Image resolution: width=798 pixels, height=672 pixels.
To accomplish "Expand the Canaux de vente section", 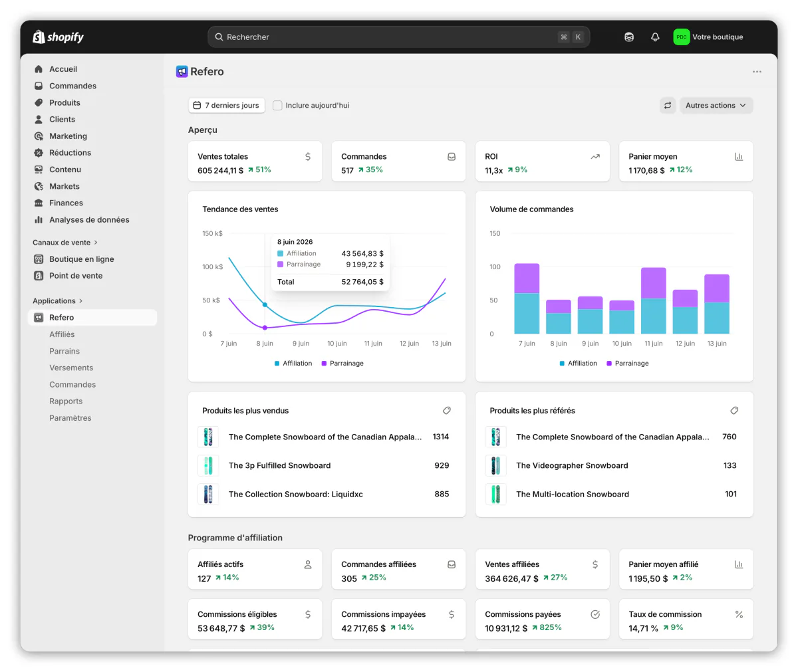I will point(65,243).
